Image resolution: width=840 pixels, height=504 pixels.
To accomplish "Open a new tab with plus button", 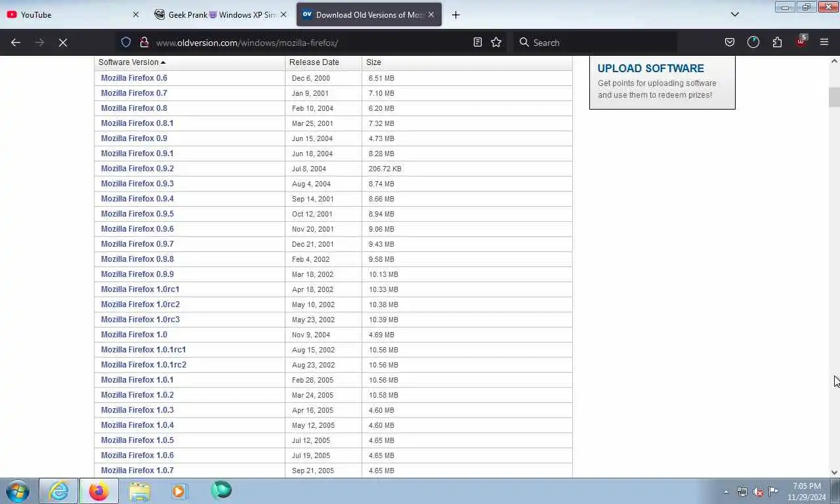I will click(x=455, y=14).
